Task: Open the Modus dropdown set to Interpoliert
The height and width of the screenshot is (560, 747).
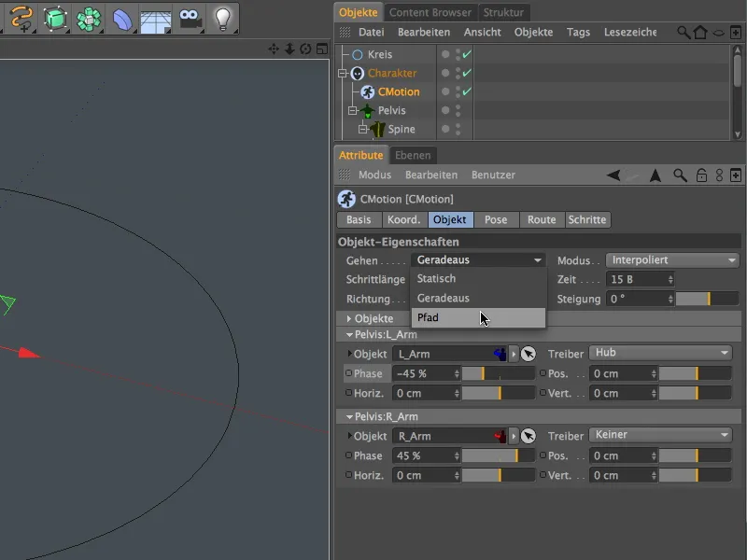Action: 672,260
